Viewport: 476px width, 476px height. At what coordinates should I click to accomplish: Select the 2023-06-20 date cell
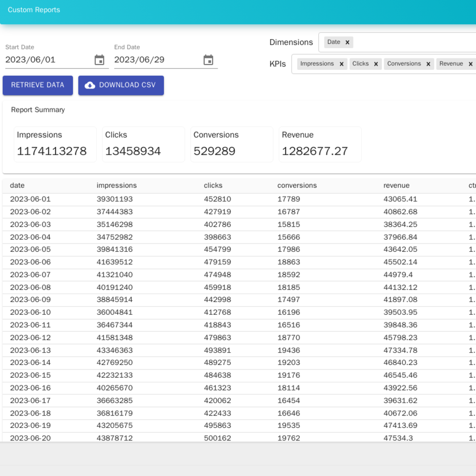click(30, 438)
